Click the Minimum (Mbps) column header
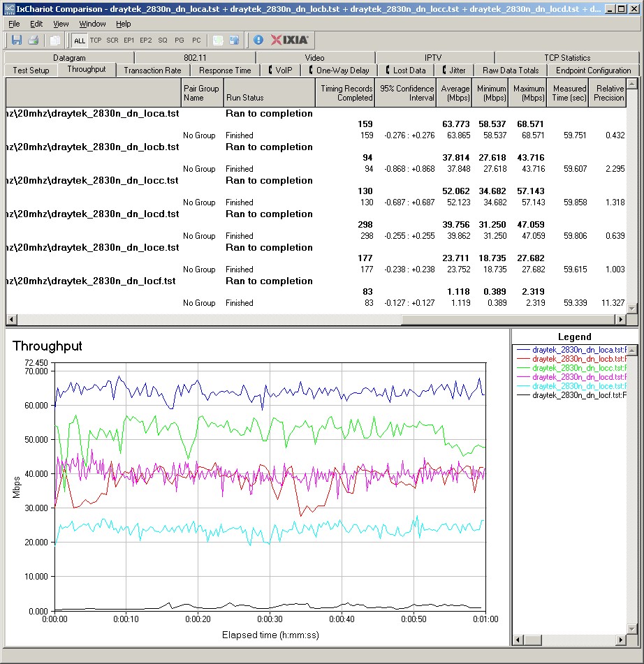Viewport: 644px width, 664px height. tap(490, 93)
